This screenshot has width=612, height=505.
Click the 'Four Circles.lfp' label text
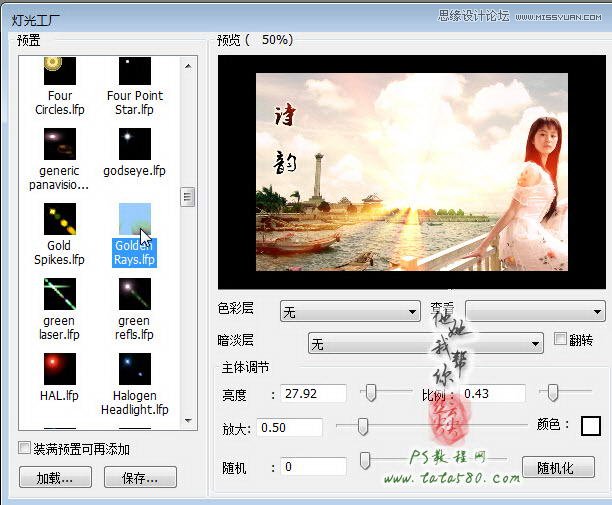pos(60,103)
